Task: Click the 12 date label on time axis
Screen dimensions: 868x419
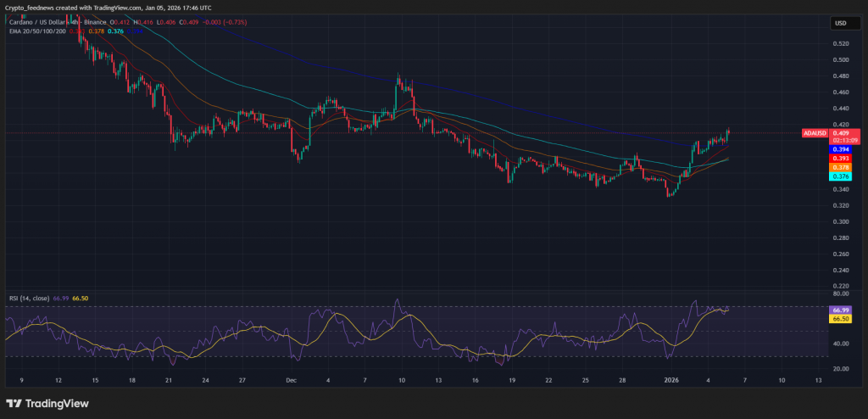Action: tap(58, 380)
